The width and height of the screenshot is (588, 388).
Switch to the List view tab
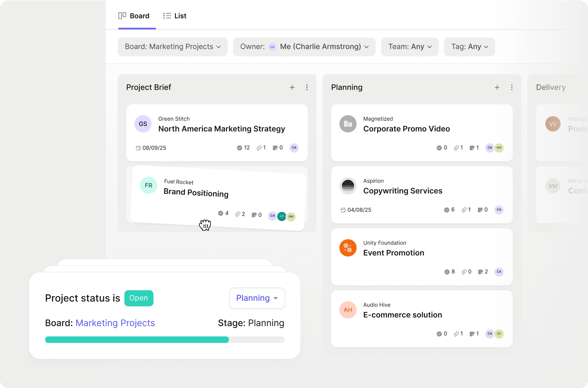click(x=175, y=16)
